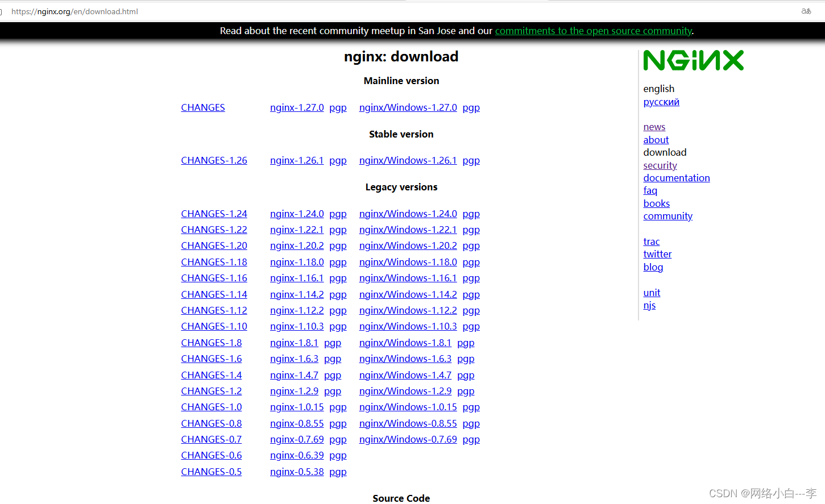Download nginx/Windows-1.24.0
Viewport: 825px width, 504px height.
pos(408,214)
